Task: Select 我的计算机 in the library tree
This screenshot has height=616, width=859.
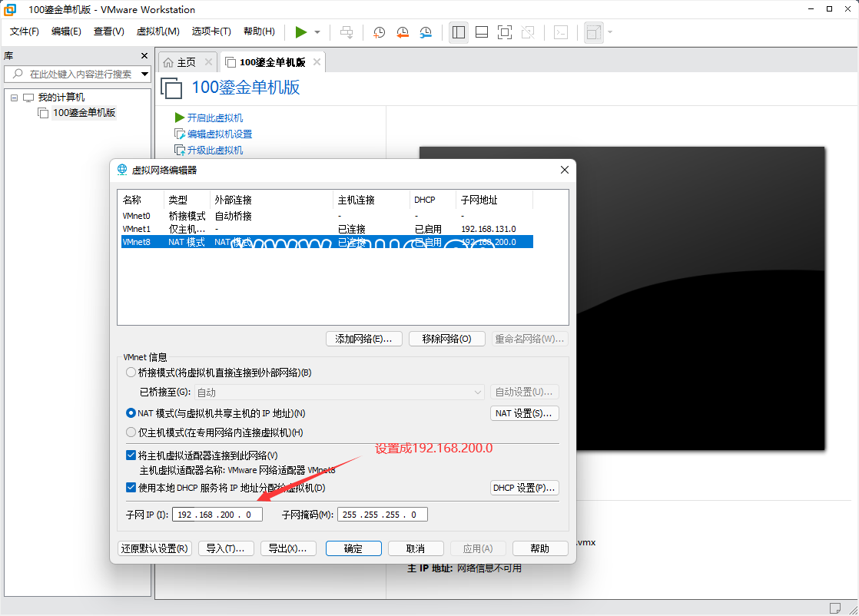Action: [x=61, y=98]
